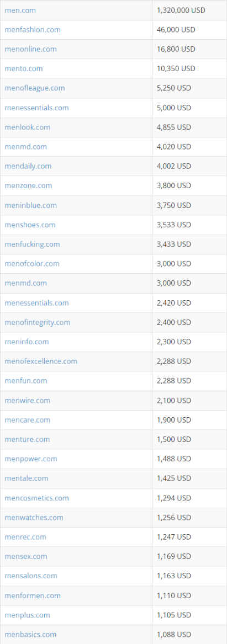Open meninfo.com link
The height and width of the screenshot is (644, 227).
coord(27,341)
